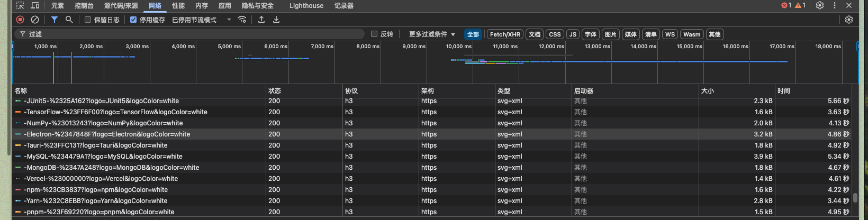The image size is (868, 220).
Task: Tick the 反转 checkbox
Action: (x=374, y=34)
